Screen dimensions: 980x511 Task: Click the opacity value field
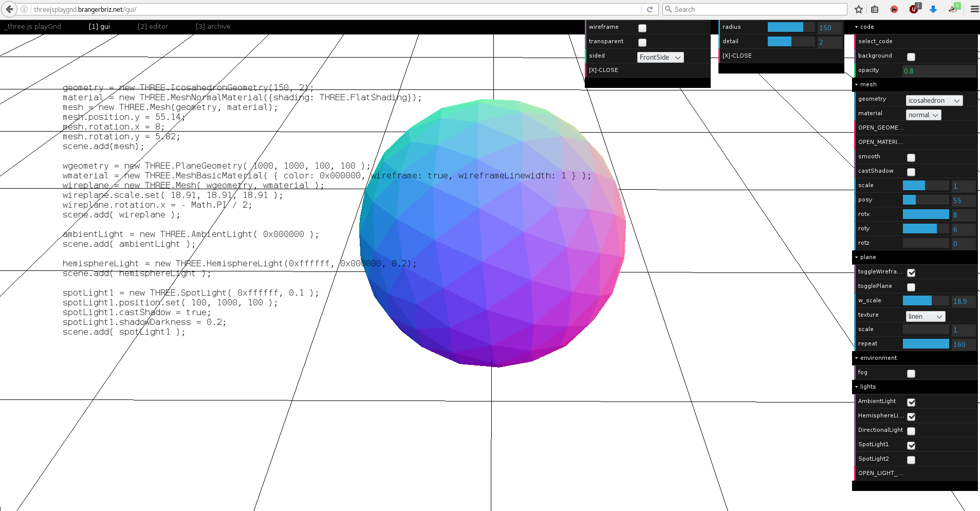coord(938,71)
